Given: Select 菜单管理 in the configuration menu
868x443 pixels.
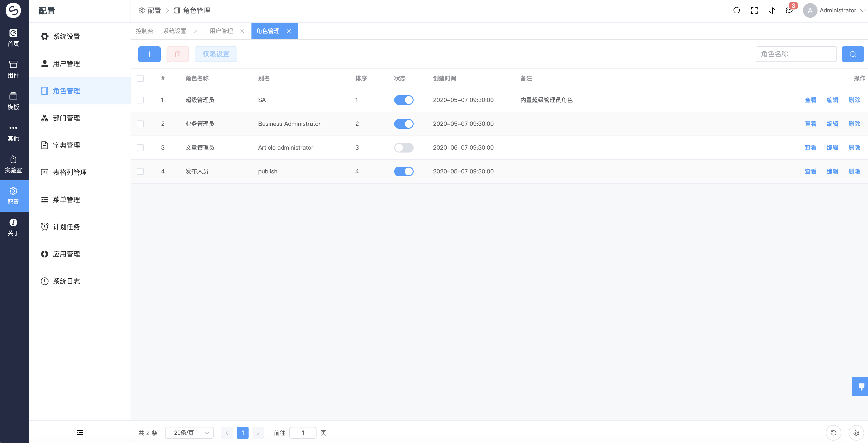Looking at the screenshot, I should pos(66,199).
